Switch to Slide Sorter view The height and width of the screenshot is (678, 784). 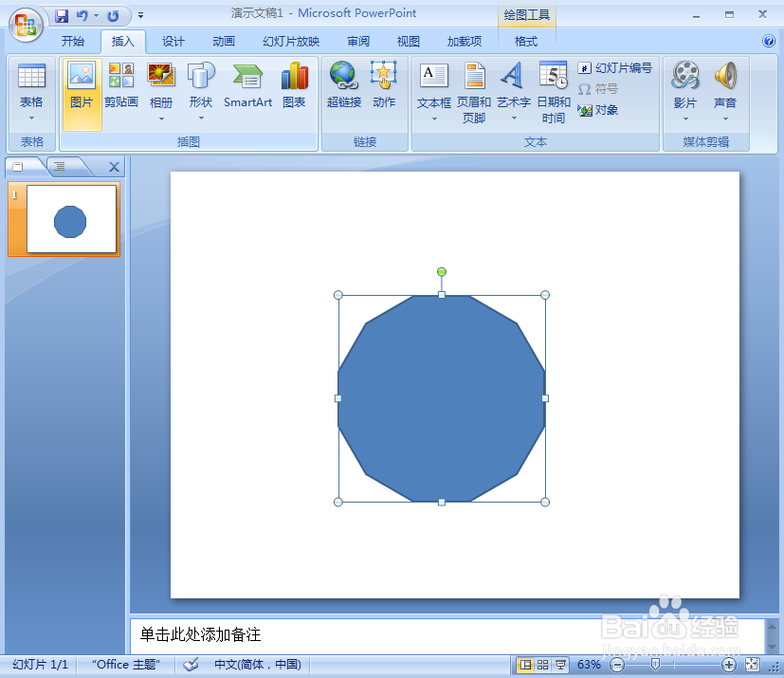[542, 665]
